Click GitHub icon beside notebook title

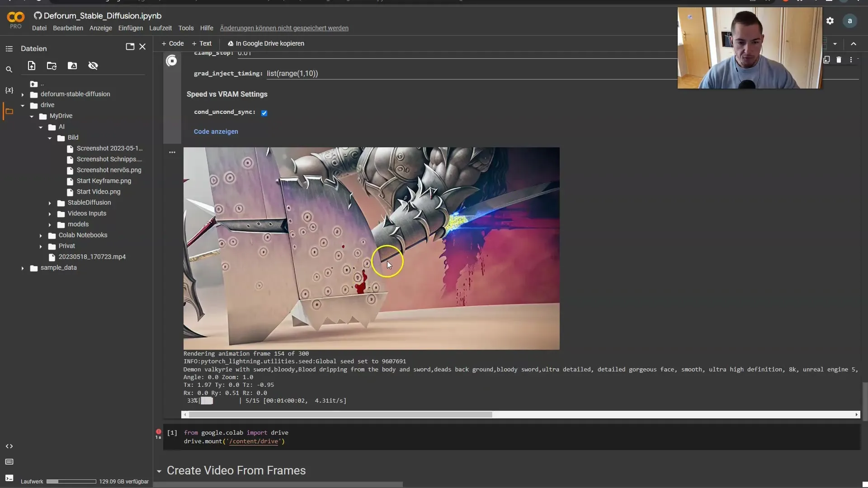point(38,16)
